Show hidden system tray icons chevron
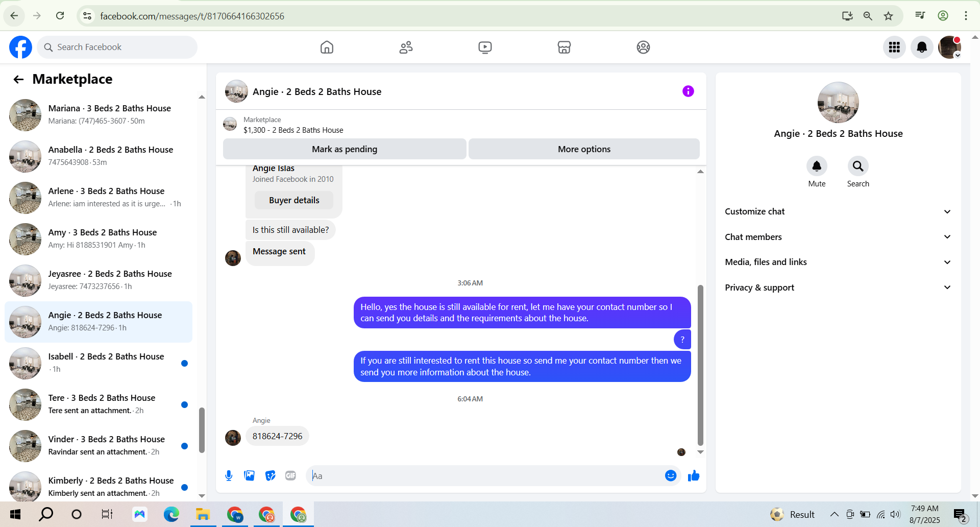 pyautogui.click(x=834, y=514)
